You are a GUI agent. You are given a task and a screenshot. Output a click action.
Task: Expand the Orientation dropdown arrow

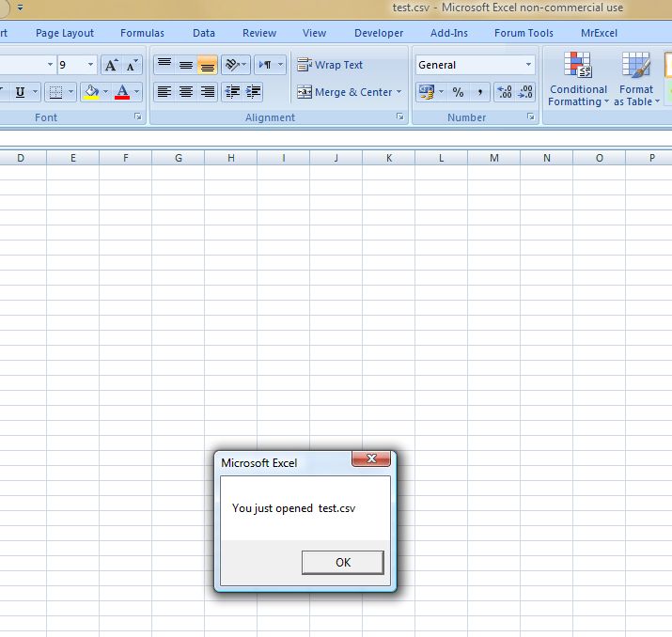244,65
